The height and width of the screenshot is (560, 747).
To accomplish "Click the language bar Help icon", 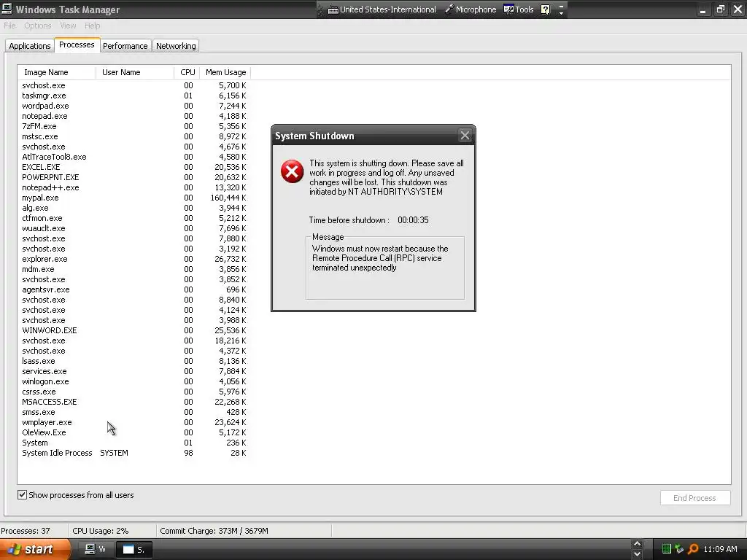I will [x=546, y=9].
